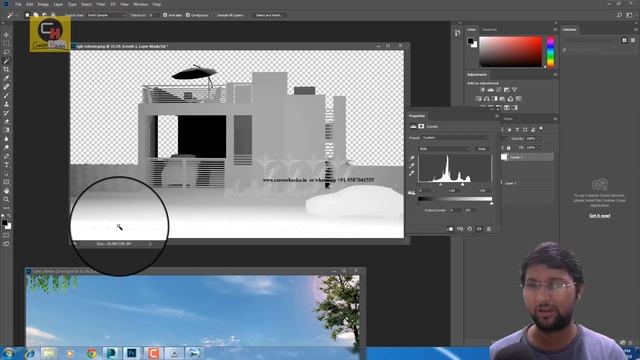The width and height of the screenshot is (640, 360).
Task: Open the Sample Size dropdown
Action: point(106,15)
